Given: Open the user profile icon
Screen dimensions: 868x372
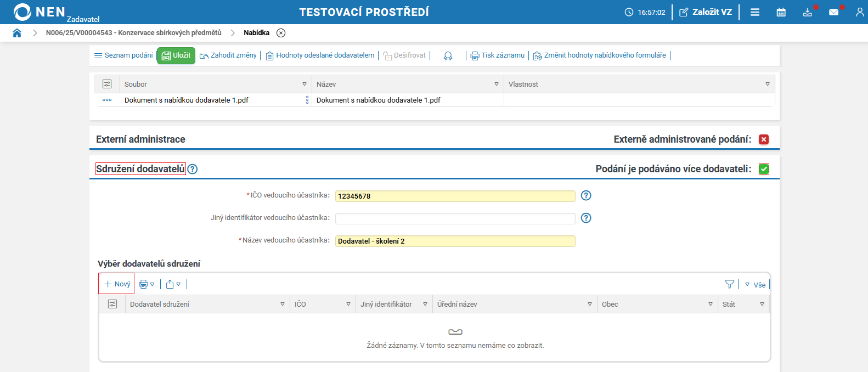Looking at the screenshot, I should point(860,12).
